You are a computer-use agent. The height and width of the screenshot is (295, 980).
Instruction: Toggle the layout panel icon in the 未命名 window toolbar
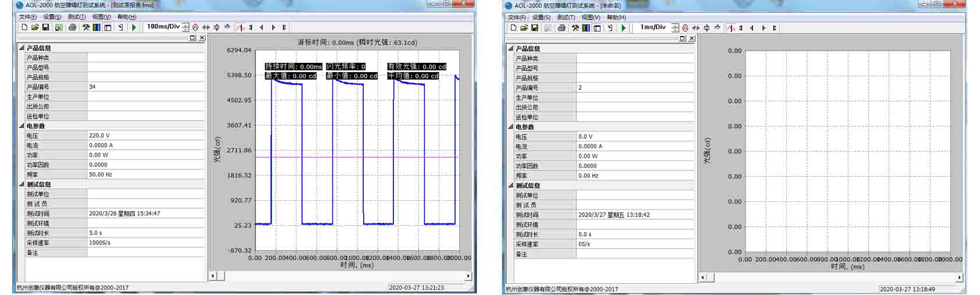597,28
